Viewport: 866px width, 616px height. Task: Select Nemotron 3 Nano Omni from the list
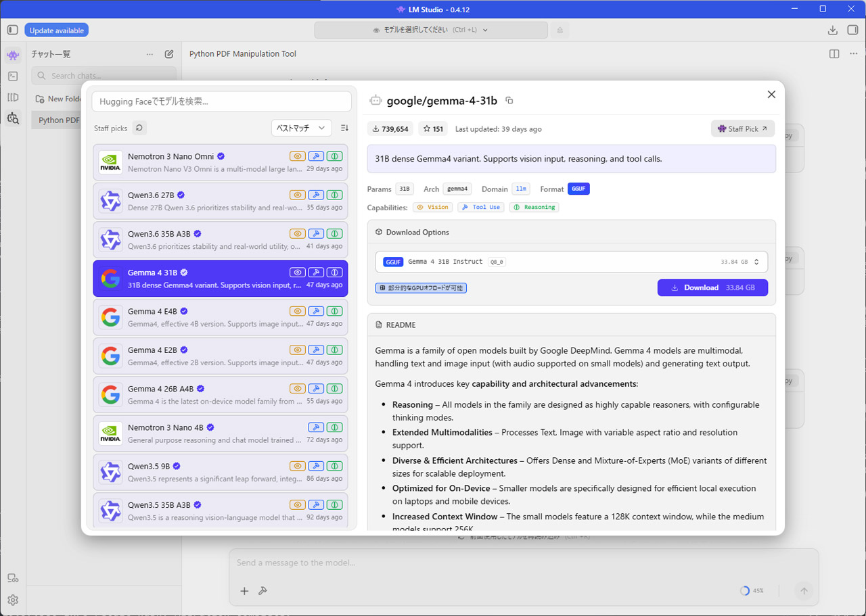coord(221,162)
